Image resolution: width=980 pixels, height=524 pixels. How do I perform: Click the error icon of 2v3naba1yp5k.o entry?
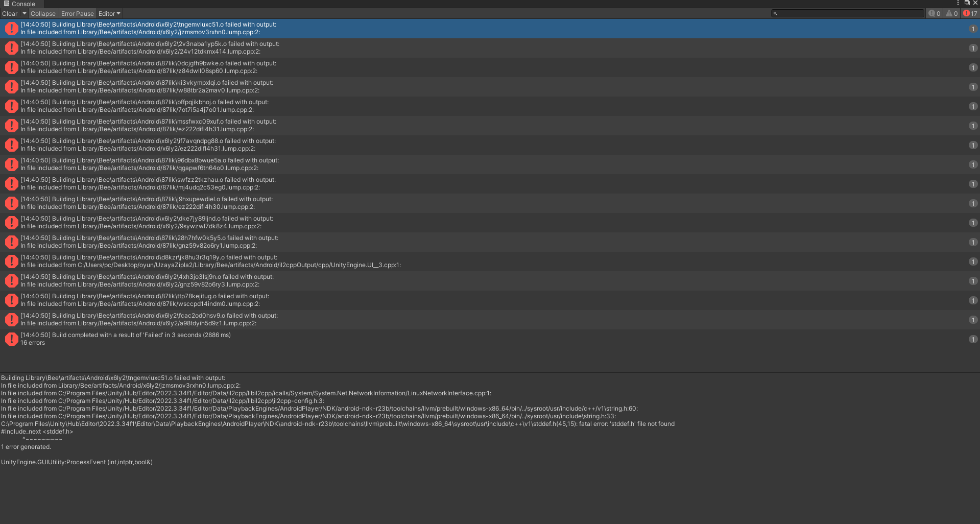coord(11,48)
